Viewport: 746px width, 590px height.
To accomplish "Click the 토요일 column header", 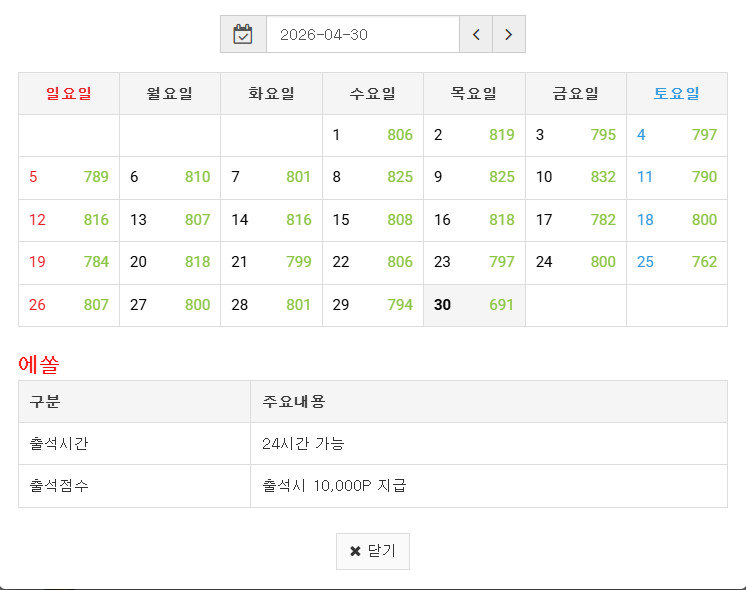I will [676, 94].
